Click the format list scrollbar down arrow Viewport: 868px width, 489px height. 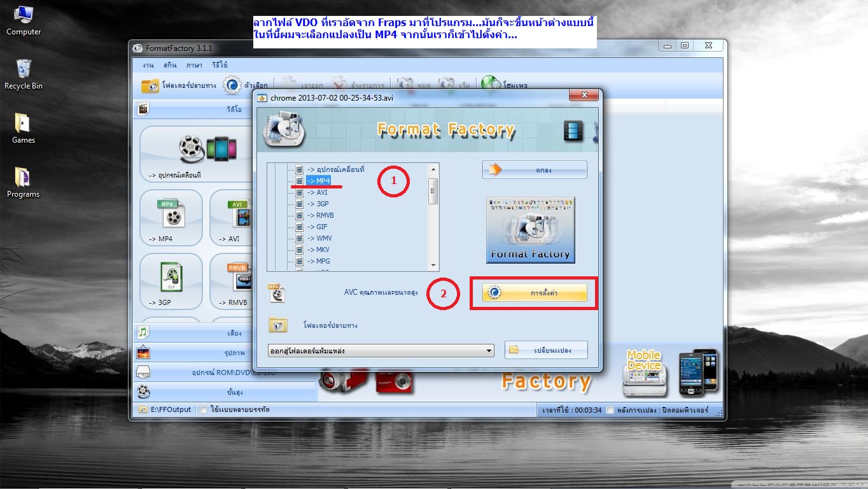click(x=433, y=265)
